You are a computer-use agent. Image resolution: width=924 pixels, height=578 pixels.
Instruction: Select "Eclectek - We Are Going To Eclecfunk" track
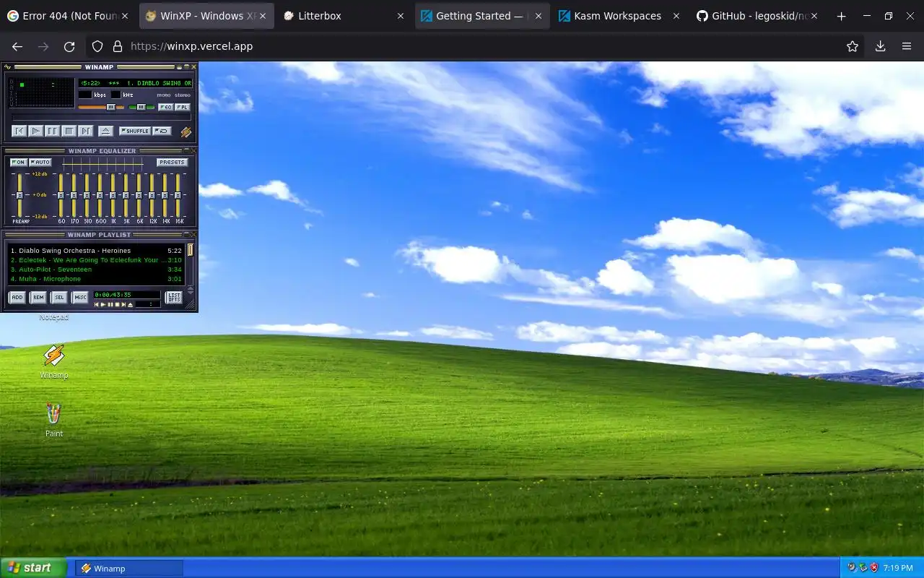click(96, 260)
